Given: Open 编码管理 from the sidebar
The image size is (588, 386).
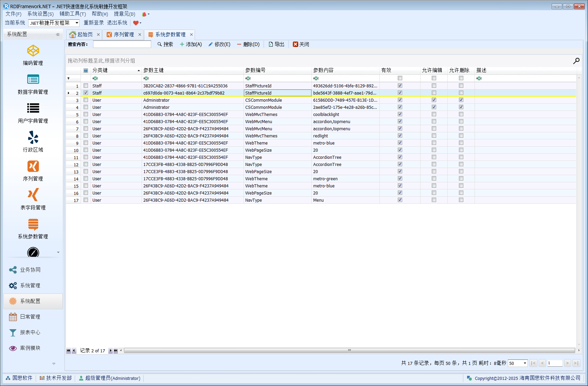Looking at the screenshot, I should coord(33,51).
